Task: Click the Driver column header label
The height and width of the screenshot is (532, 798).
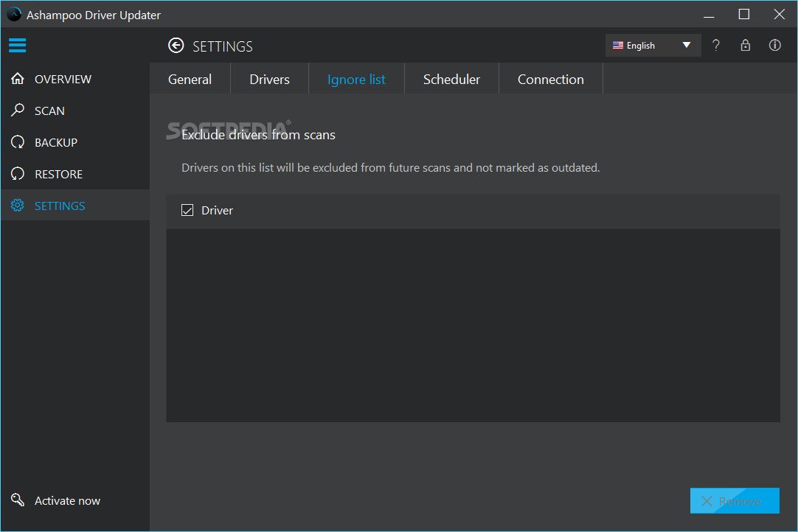Action: pos(218,210)
